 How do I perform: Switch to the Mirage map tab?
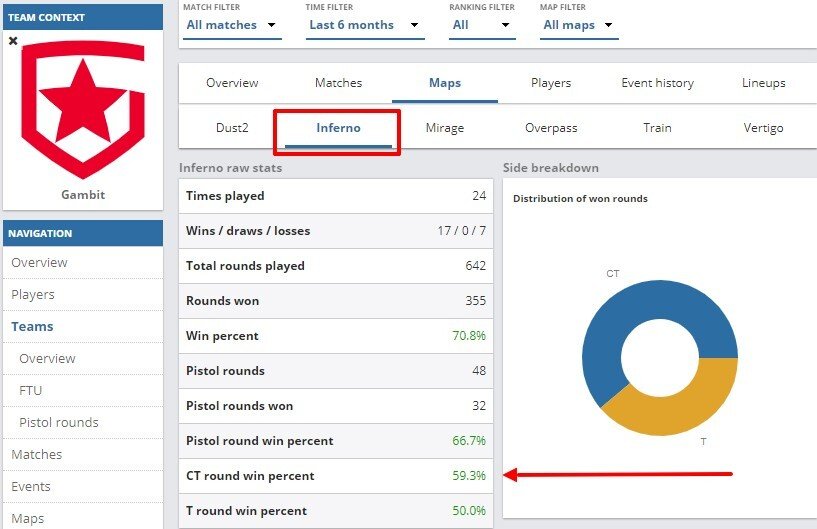click(444, 128)
